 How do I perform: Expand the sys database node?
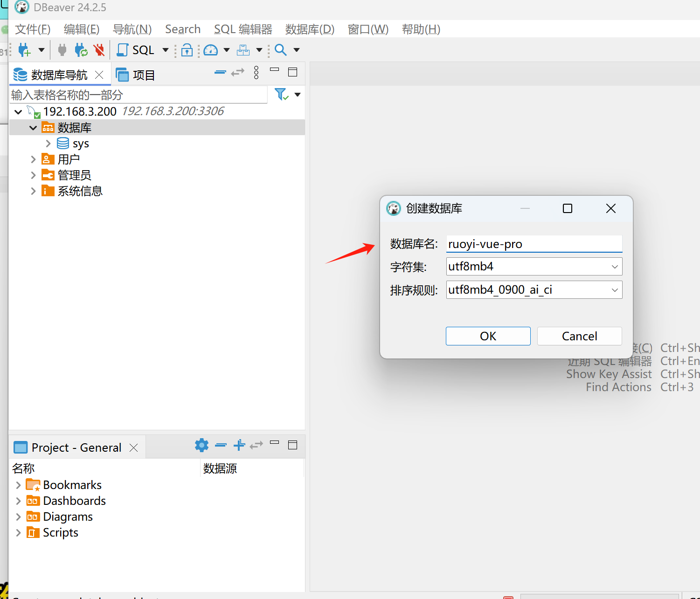(x=48, y=144)
